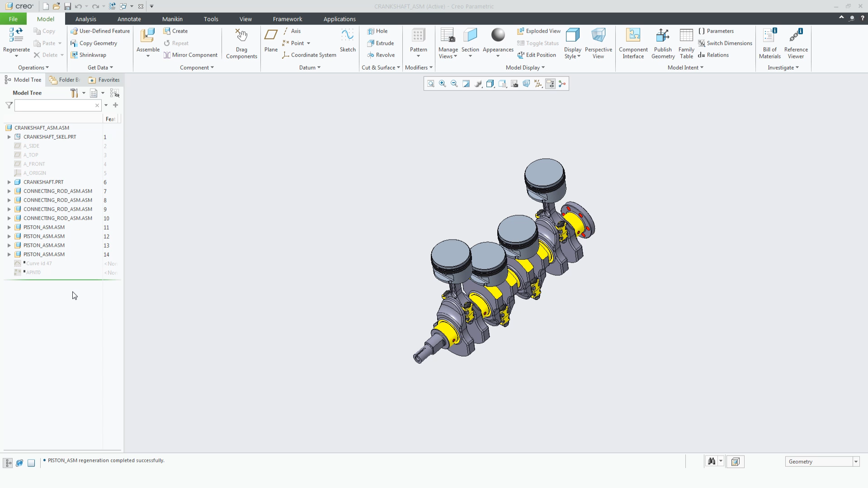Zoom Out using graphics toolbar

(454, 84)
